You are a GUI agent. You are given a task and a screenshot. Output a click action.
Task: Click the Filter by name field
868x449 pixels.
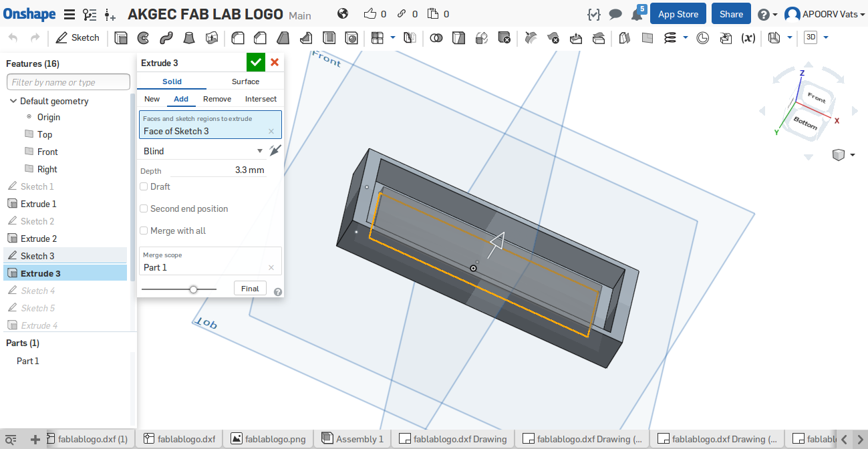(68, 82)
